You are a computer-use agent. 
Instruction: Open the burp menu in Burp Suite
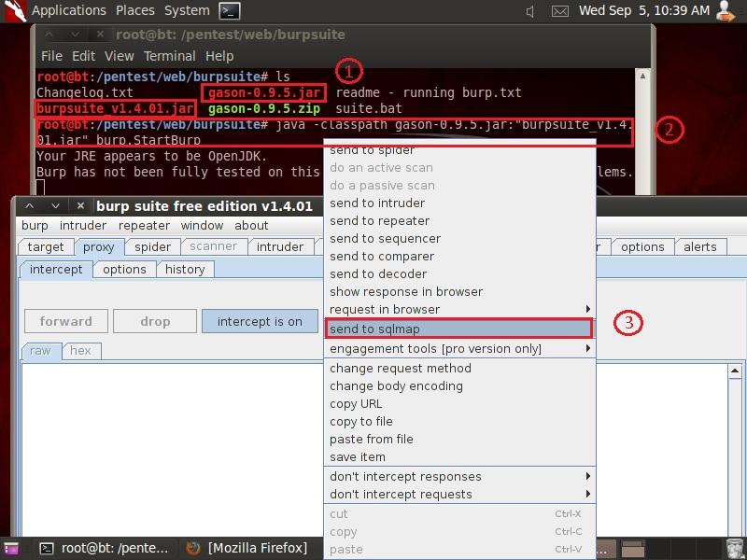pos(35,226)
